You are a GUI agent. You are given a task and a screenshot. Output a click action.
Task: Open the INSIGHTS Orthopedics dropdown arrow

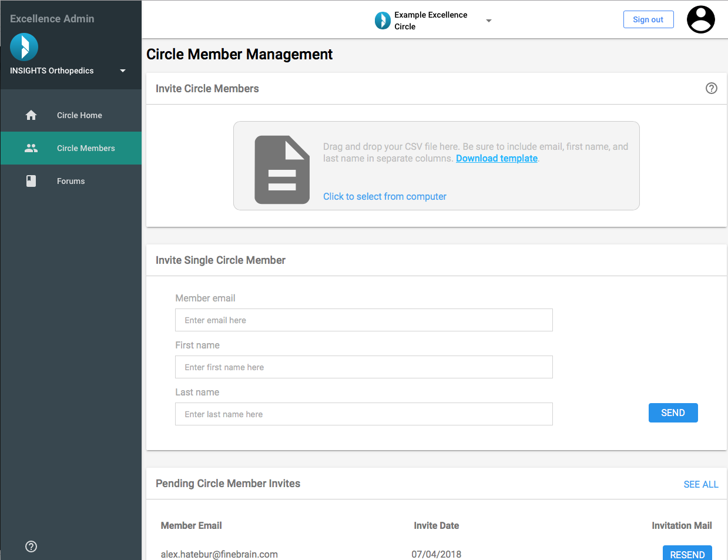(123, 71)
